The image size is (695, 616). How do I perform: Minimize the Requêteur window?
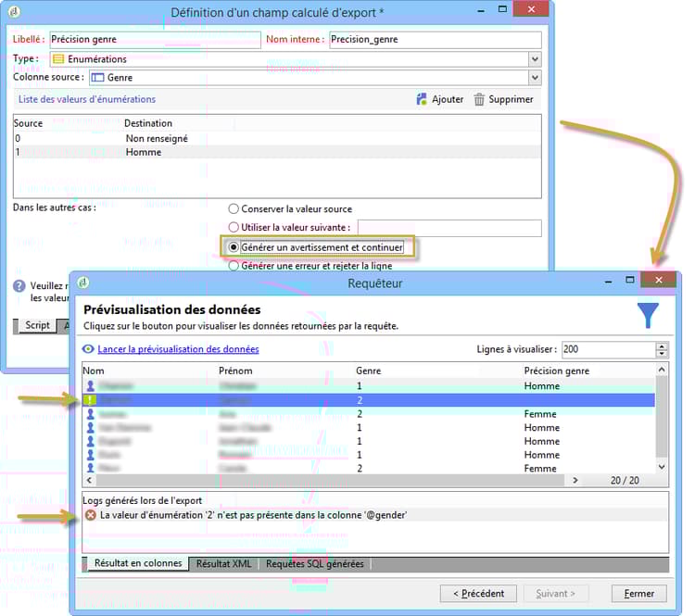tap(608, 281)
